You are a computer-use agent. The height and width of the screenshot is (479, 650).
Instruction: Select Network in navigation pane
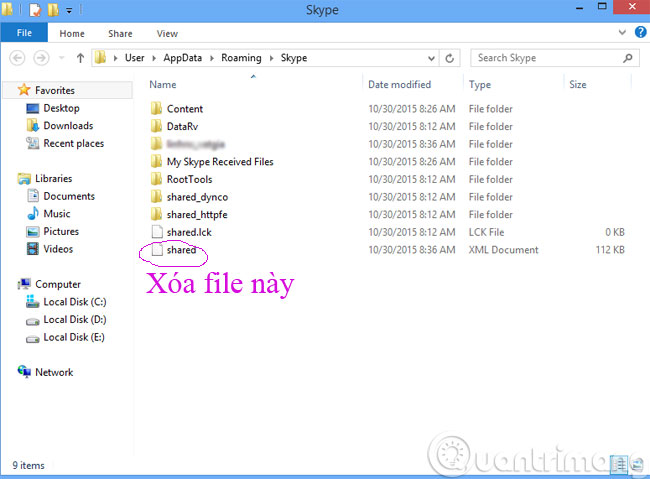point(54,372)
